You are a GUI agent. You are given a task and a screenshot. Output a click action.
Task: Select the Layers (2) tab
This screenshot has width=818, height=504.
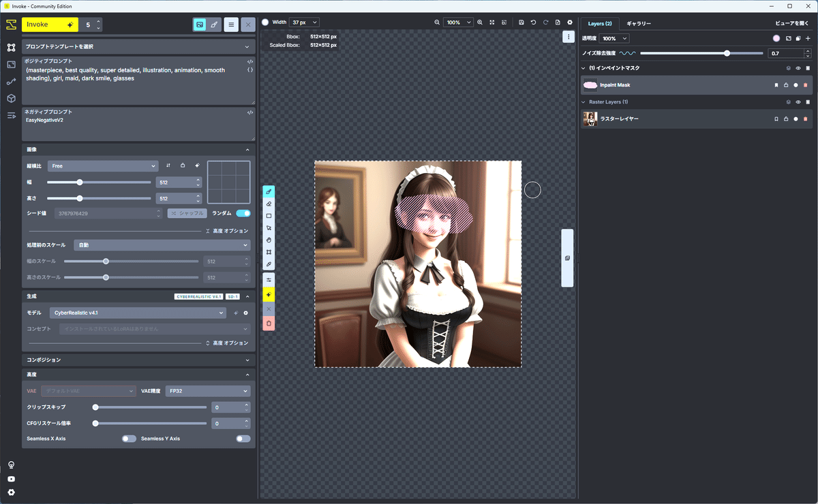pos(599,23)
